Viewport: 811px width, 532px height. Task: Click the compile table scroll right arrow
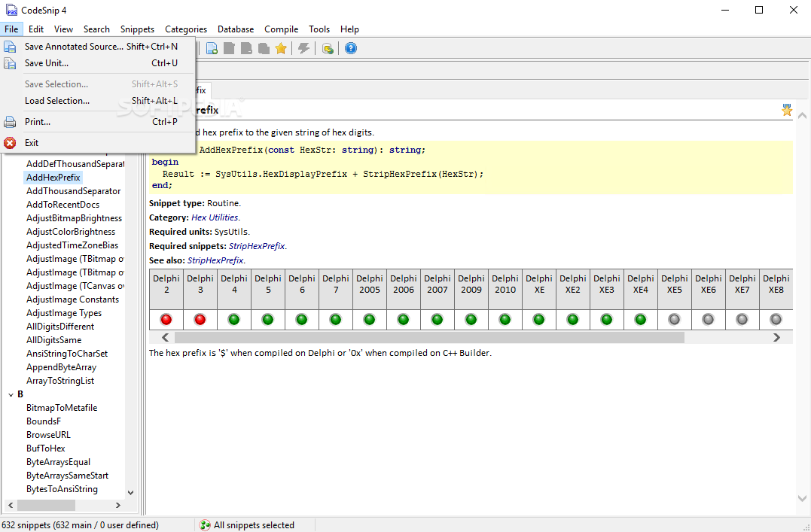[x=776, y=338]
